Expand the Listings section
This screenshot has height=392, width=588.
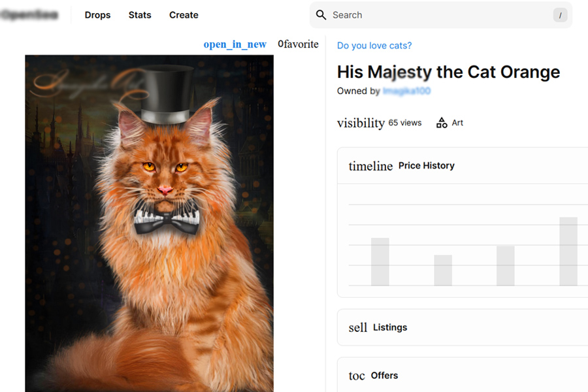pyautogui.click(x=390, y=327)
